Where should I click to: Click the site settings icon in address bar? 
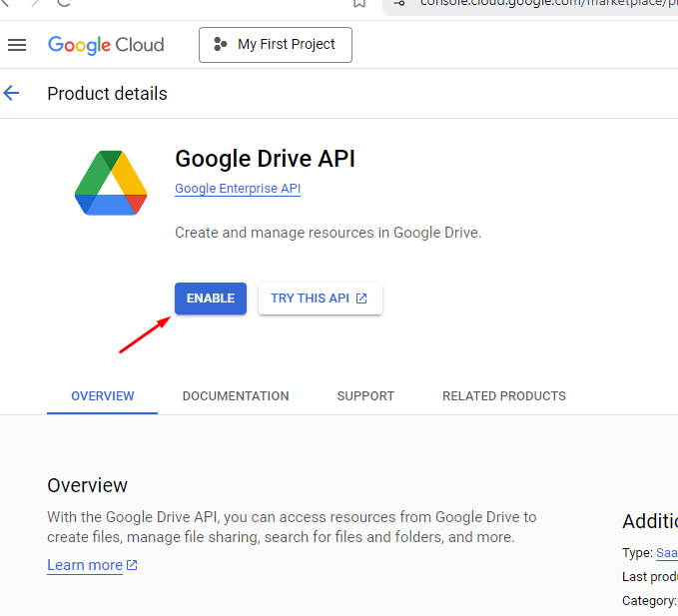[x=399, y=3]
